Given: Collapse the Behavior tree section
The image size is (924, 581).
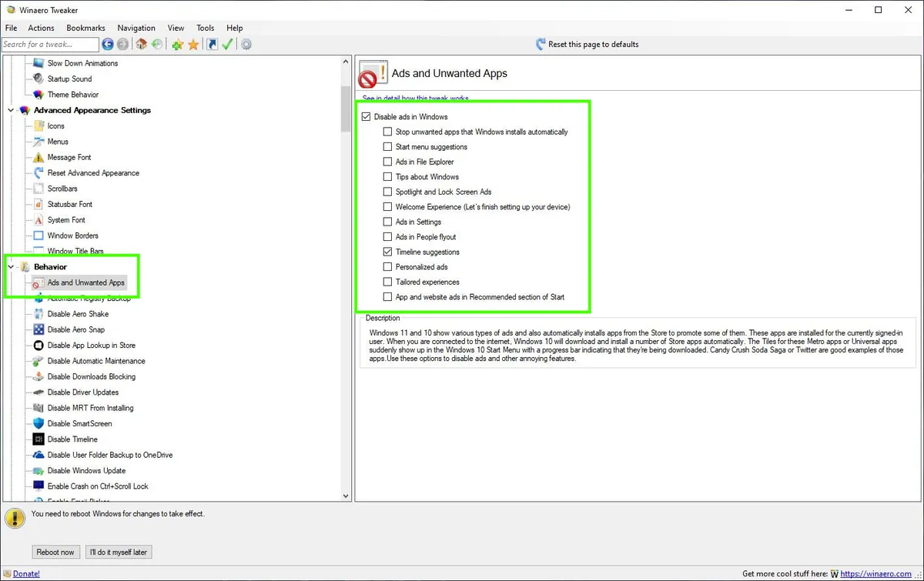Looking at the screenshot, I should (11, 266).
